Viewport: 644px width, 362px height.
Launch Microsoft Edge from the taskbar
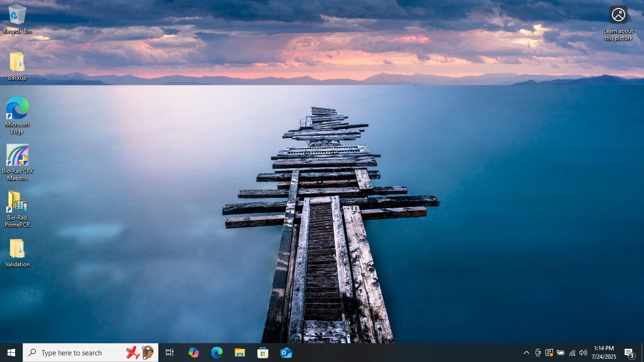coord(217,353)
